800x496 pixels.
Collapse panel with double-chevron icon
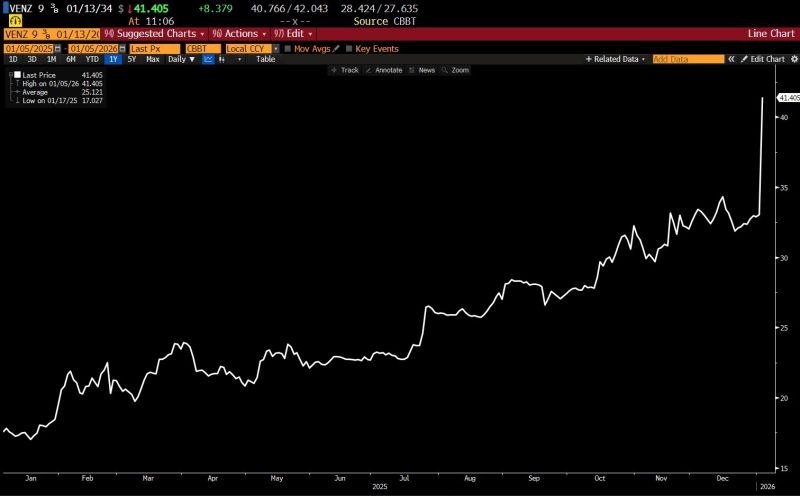pos(731,59)
